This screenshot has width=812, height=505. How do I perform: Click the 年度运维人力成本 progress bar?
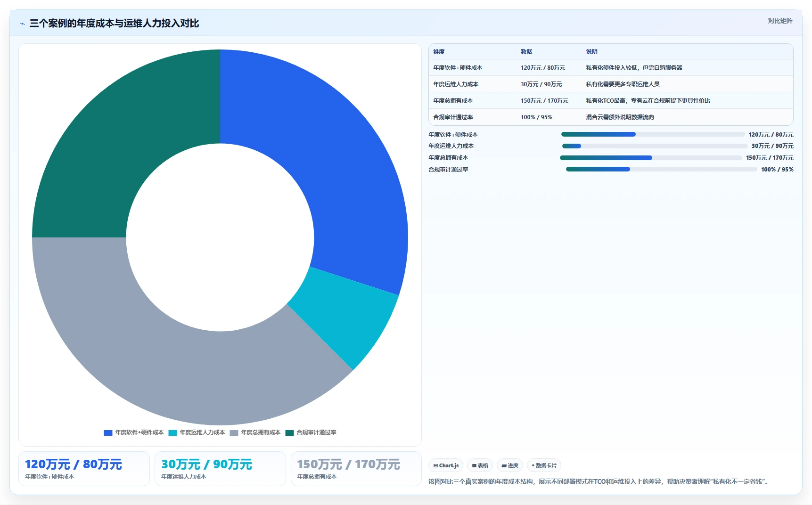pyautogui.click(x=655, y=146)
